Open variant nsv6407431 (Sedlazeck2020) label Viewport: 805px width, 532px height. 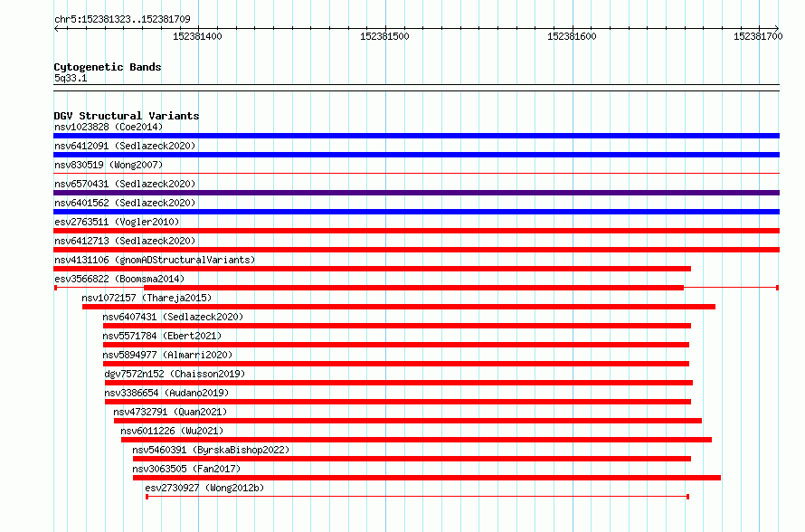click(173, 317)
